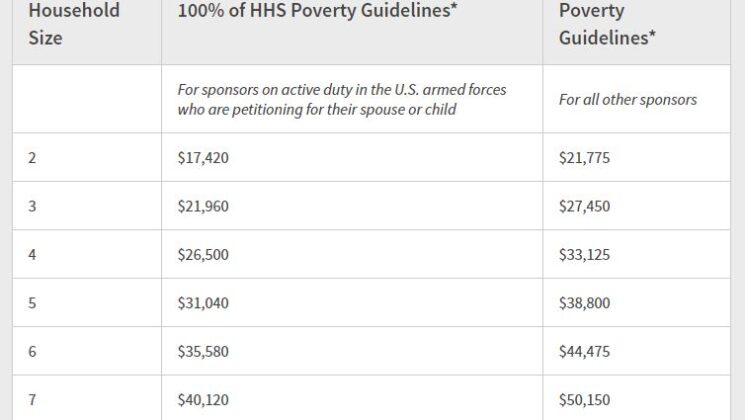Click the 'For all other sponsors' cell

click(628, 99)
